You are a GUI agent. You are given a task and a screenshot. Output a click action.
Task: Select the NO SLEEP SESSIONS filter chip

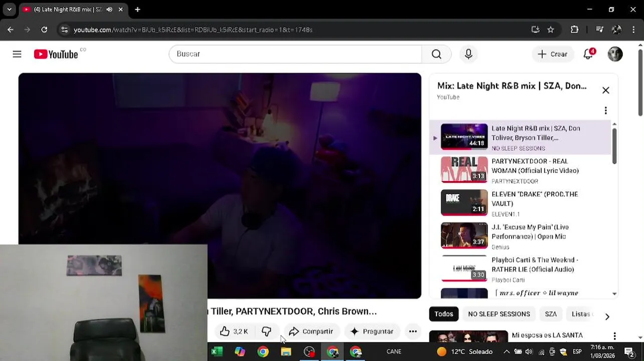499,314
